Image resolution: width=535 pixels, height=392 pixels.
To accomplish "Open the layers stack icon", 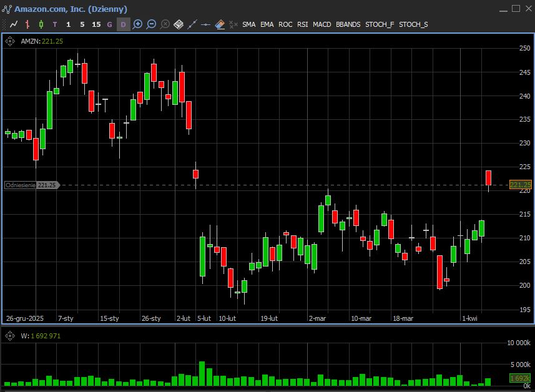I will [179, 24].
